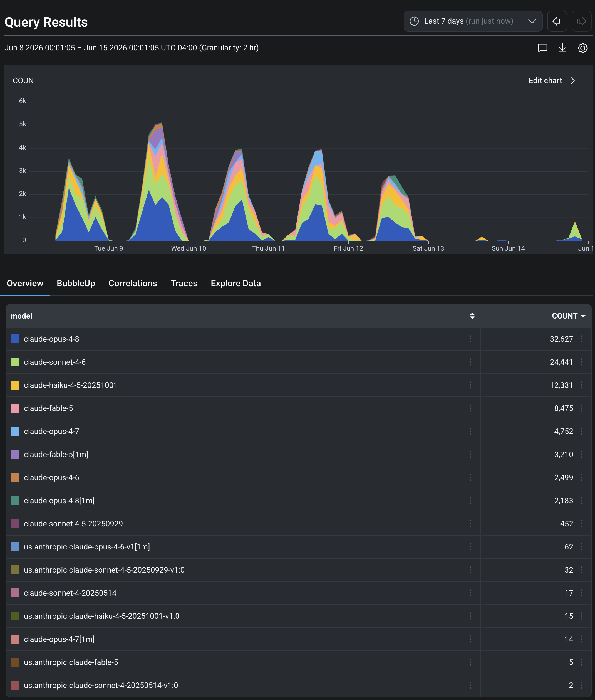Open count menu for 3,210 value
The width and height of the screenshot is (595, 700).
click(x=581, y=454)
